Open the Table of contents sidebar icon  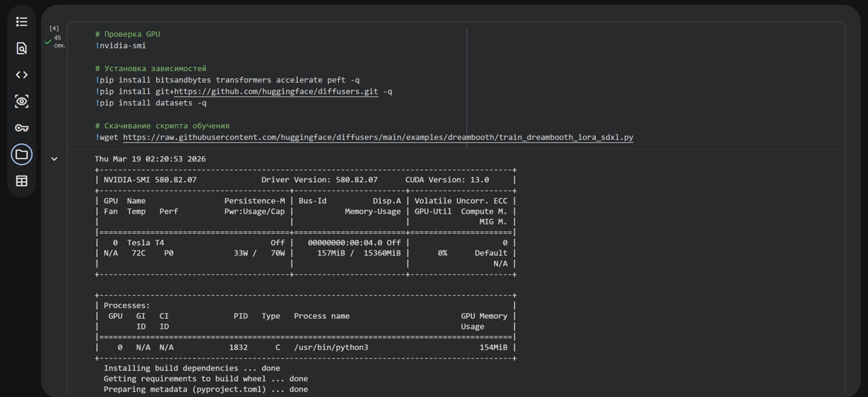22,22
